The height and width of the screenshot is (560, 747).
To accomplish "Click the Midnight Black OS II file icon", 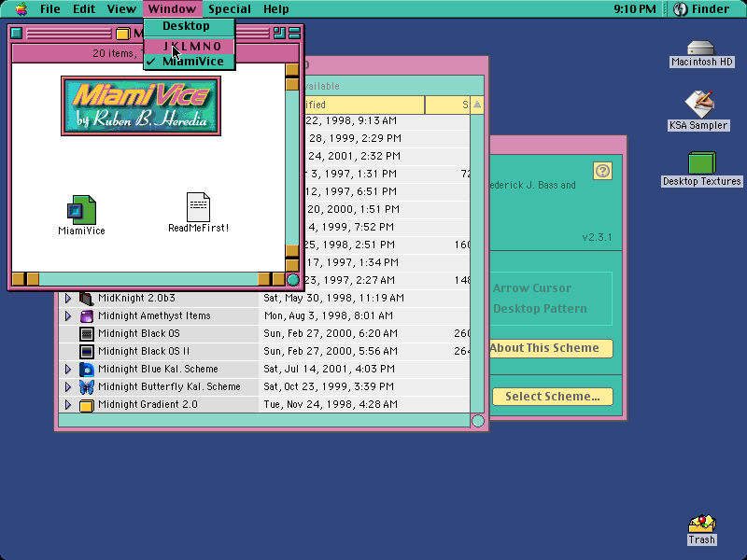I will pos(86,352).
